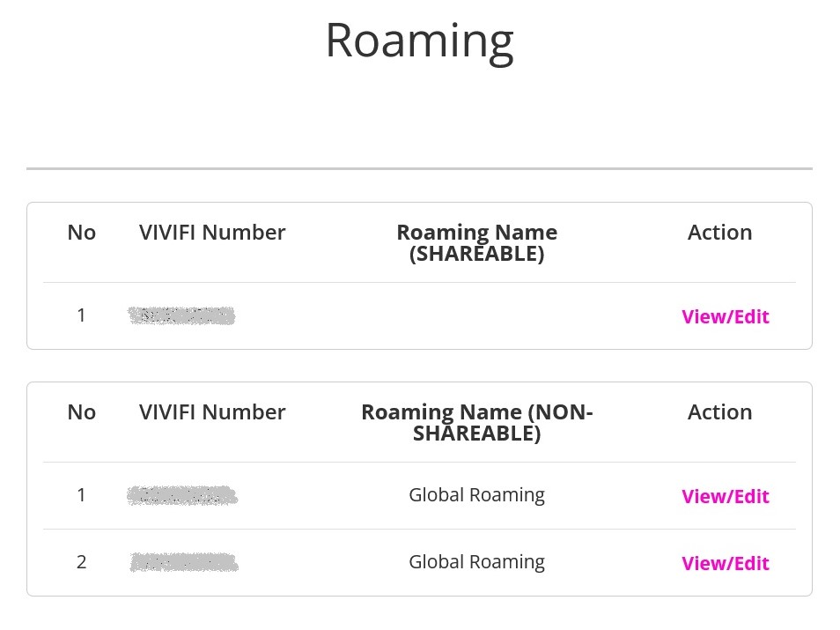Click the Roaming Name (NON-SHAREABLE) column header
The width and height of the screenshot is (840, 630).
(476, 423)
